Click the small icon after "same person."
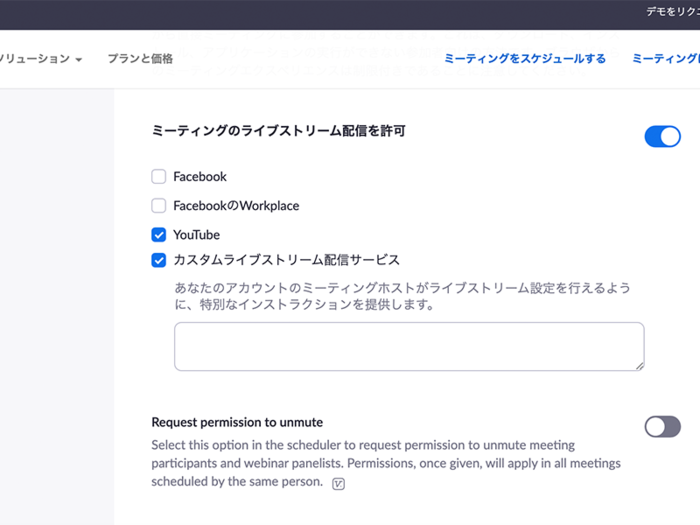Viewport: 700px width, 525px height. pos(339,484)
